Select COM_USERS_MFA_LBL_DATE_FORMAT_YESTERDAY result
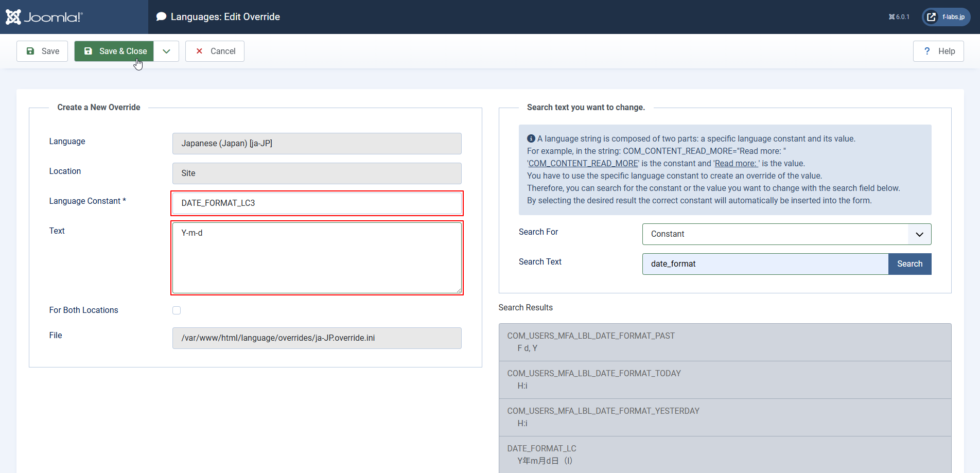The height and width of the screenshot is (473, 980). click(x=724, y=417)
